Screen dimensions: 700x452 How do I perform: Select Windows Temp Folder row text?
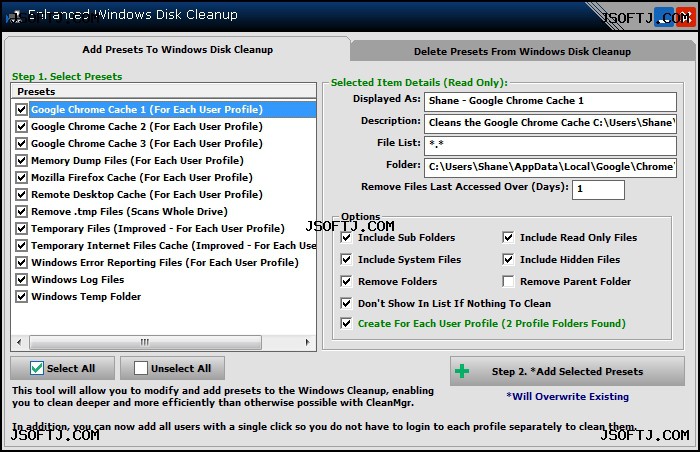[86, 296]
